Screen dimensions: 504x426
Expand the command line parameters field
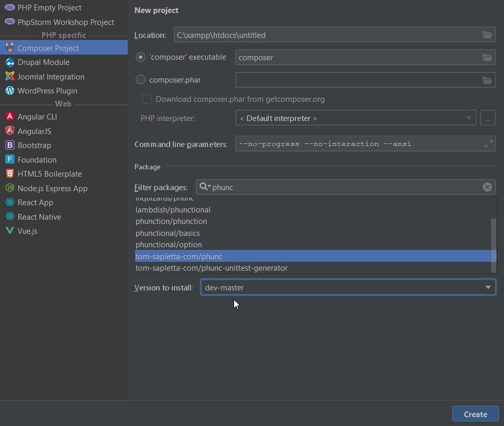click(x=488, y=144)
